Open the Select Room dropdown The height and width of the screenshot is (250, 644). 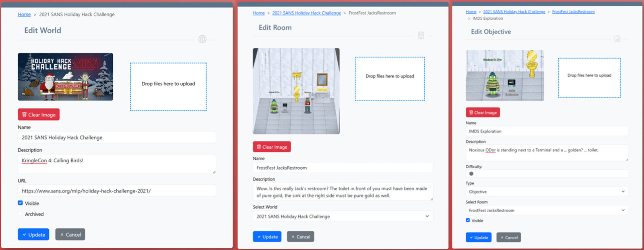(x=547, y=210)
